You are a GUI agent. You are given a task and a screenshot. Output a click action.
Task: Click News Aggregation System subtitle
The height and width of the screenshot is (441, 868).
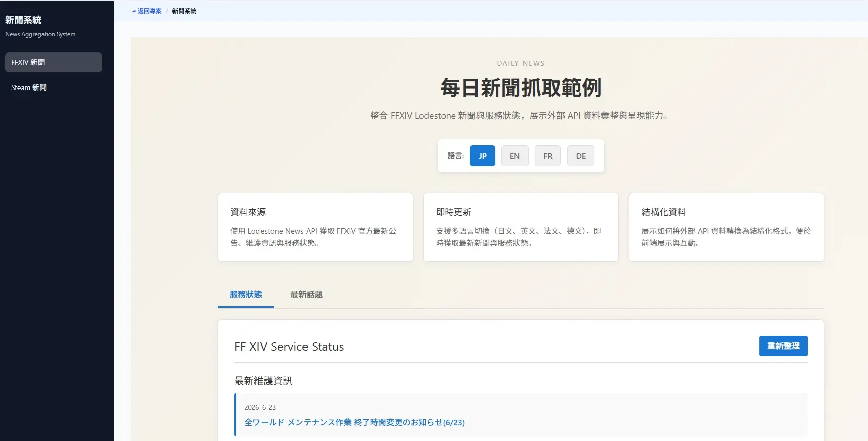[x=40, y=34]
